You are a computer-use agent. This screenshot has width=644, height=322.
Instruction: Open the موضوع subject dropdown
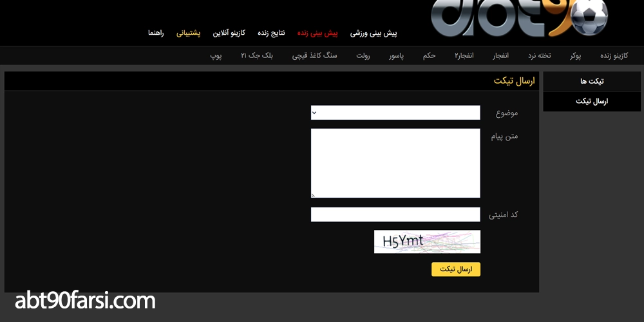[395, 113]
